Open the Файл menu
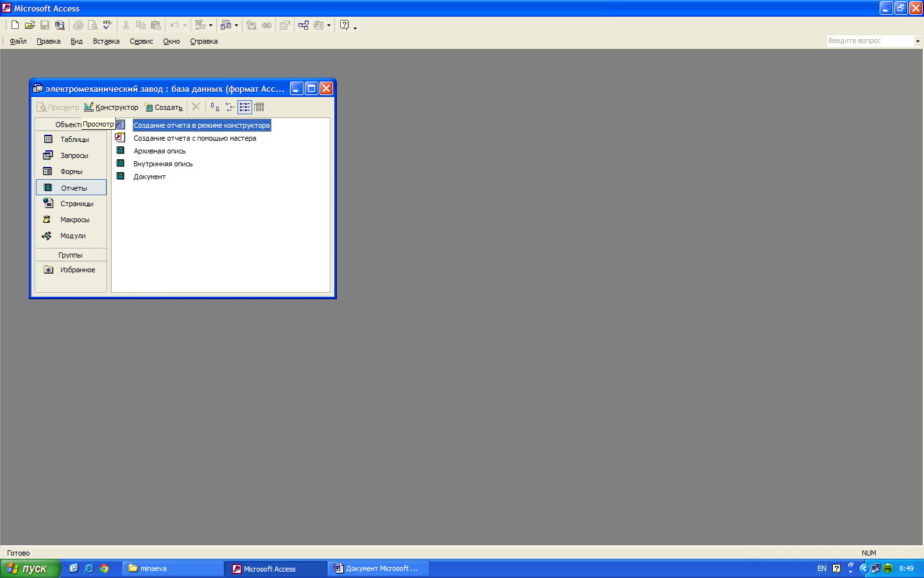 pos(18,41)
